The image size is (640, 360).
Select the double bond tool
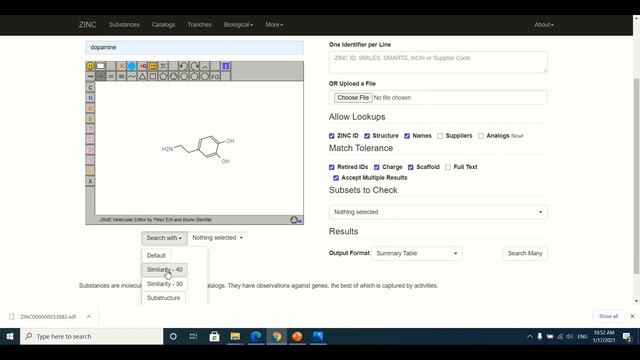click(111, 76)
